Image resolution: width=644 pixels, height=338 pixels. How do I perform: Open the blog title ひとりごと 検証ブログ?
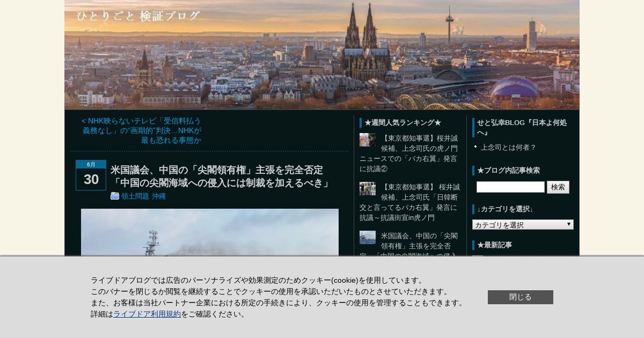(138, 16)
